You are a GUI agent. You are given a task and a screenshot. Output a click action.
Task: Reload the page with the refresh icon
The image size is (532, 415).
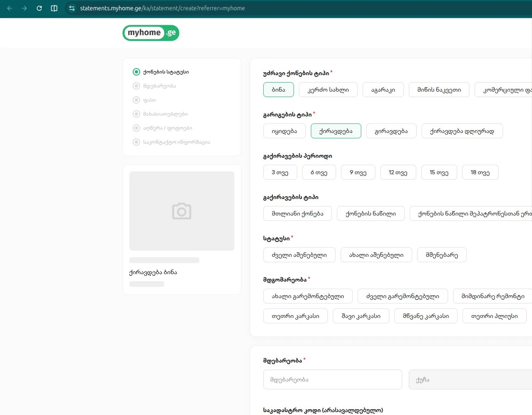click(x=39, y=8)
